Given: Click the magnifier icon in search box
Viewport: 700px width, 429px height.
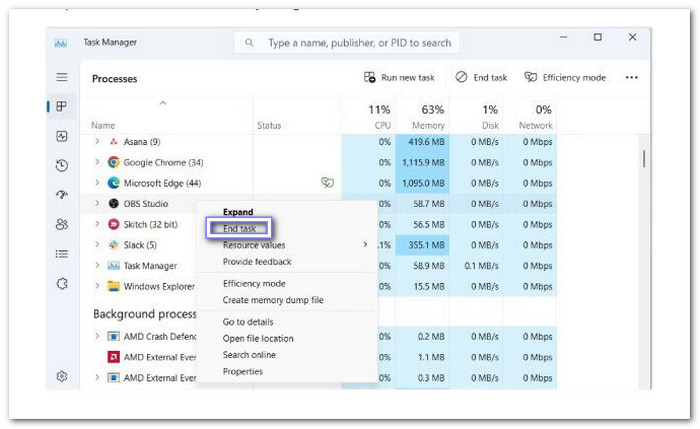Looking at the screenshot, I should 249,43.
